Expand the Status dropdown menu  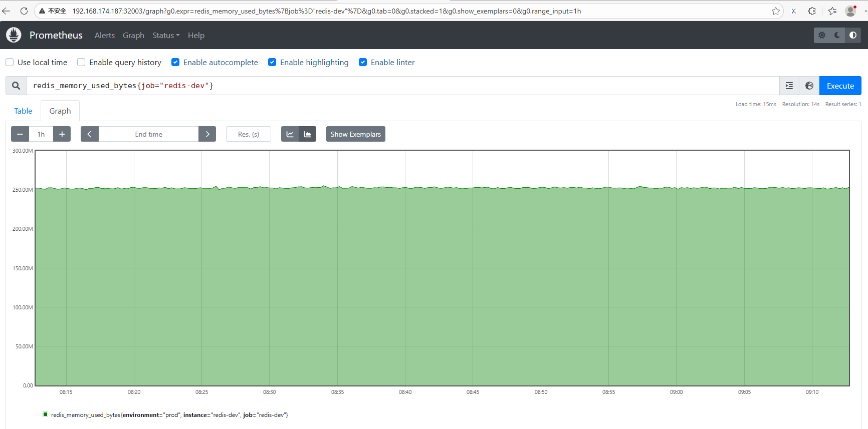(x=165, y=35)
